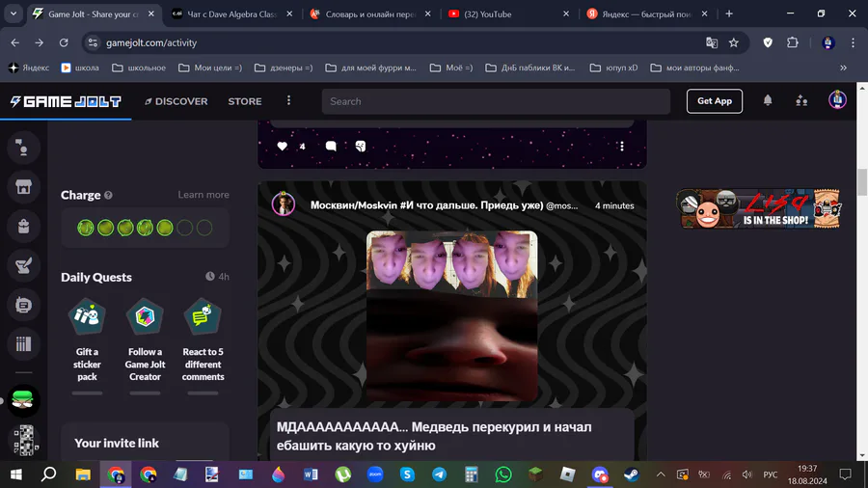Click the Charge help question mark
Viewport: 868px width, 488px height.
coord(108,196)
